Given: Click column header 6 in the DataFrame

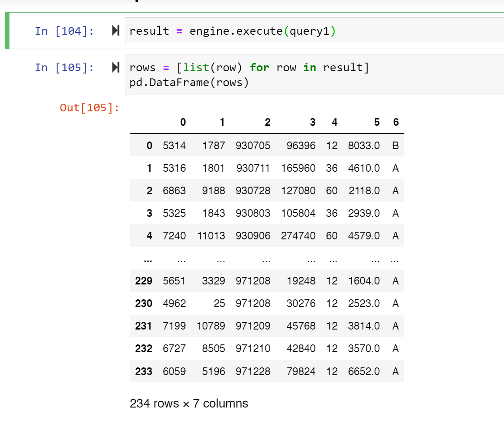Looking at the screenshot, I should point(396,122).
